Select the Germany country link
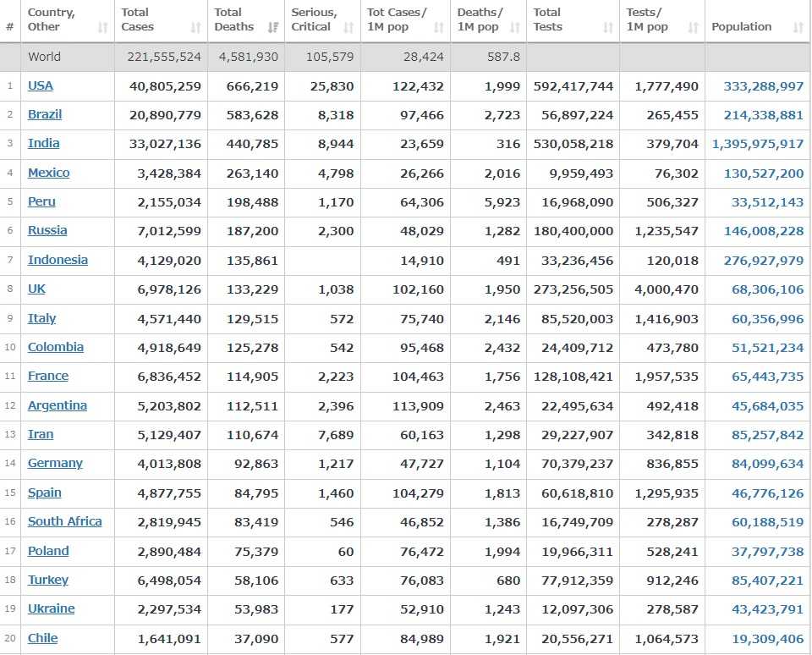The width and height of the screenshot is (812, 655). [55, 463]
